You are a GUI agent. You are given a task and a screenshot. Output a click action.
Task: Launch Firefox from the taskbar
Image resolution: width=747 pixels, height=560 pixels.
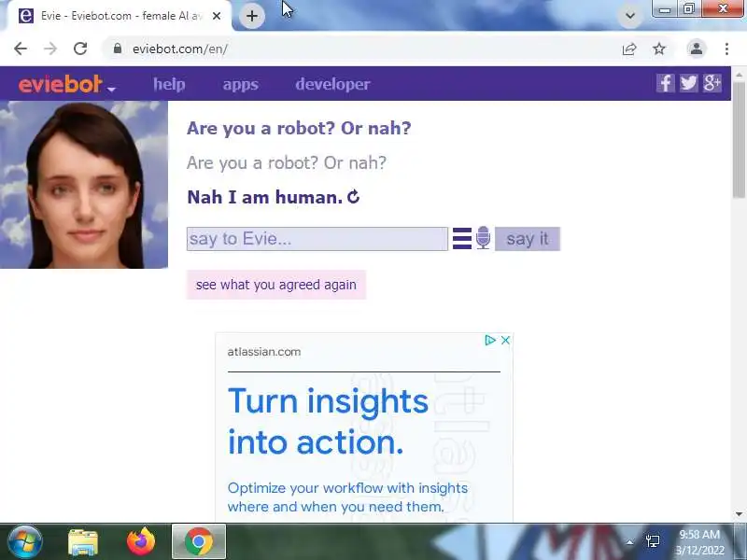141,541
